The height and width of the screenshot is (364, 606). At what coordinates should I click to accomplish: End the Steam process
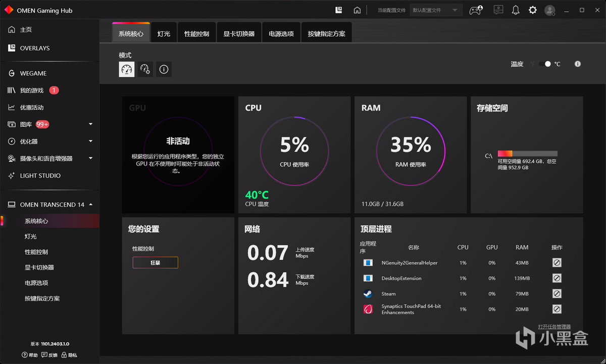557,293
